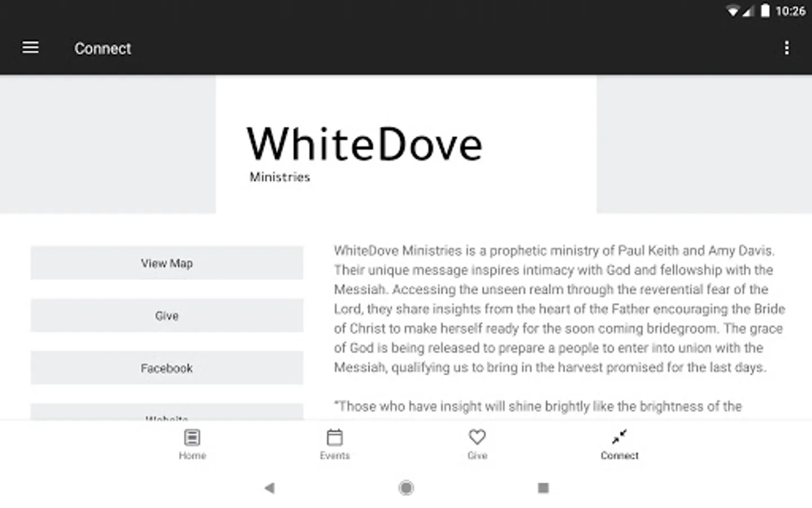Select the Connect tab label

(x=620, y=456)
